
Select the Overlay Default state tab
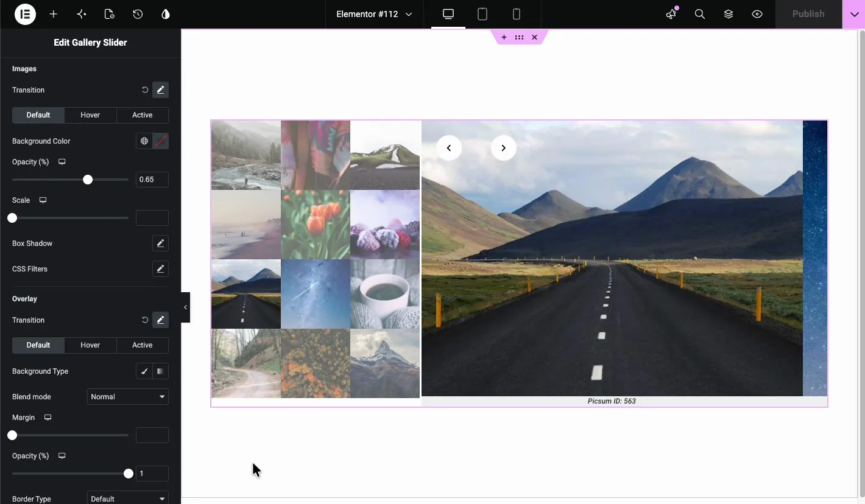point(38,345)
